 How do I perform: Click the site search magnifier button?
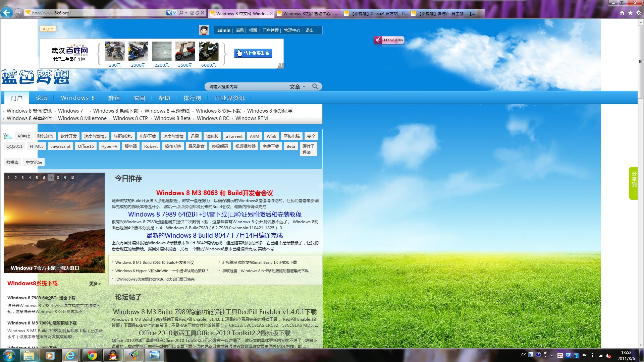(x=315, y=86)
